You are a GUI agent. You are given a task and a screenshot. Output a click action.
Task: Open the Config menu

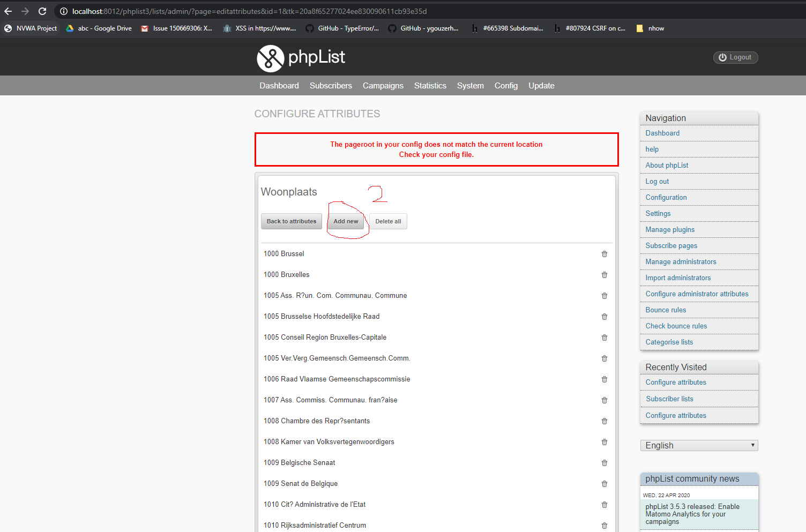pos(506,86)
